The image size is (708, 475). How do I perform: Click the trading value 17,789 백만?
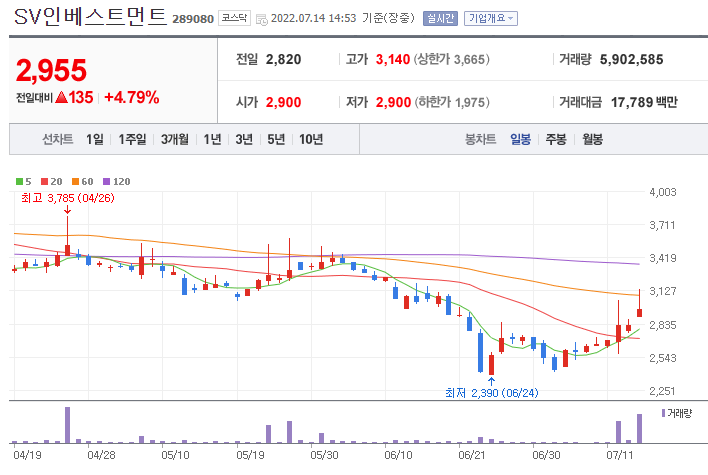pyautogui.click(x=644, y=102)
